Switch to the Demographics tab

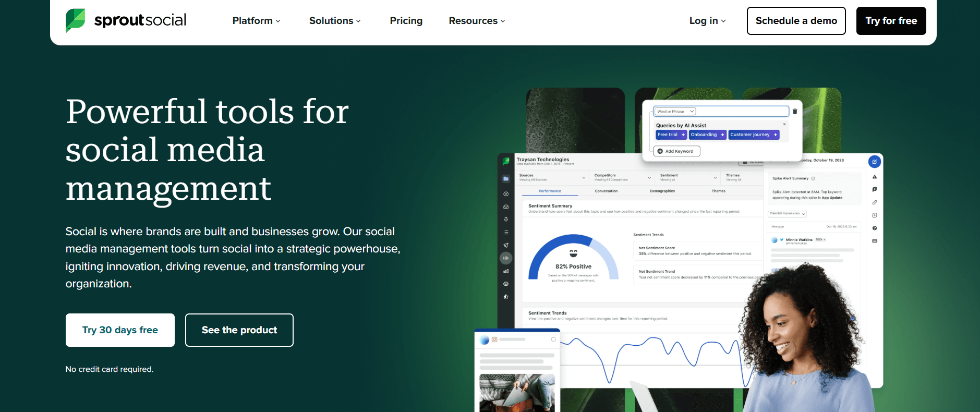(x=662, y=191)
